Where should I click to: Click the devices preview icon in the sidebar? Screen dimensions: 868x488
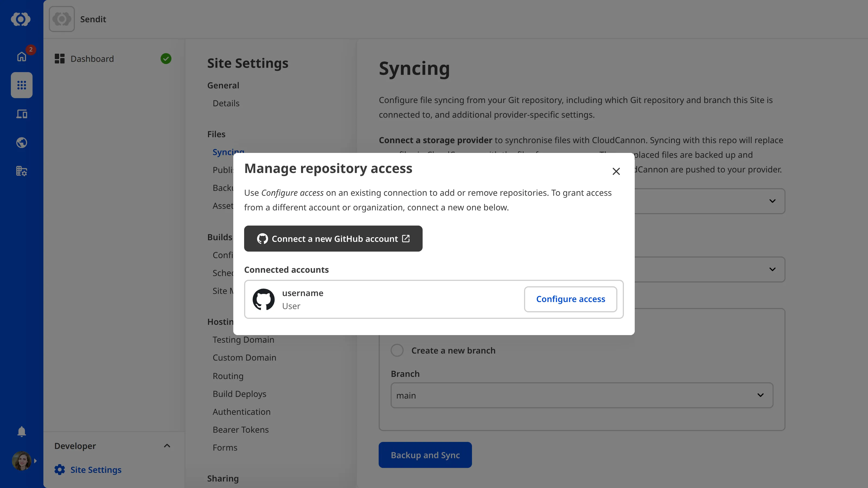(x=21, y=114)
